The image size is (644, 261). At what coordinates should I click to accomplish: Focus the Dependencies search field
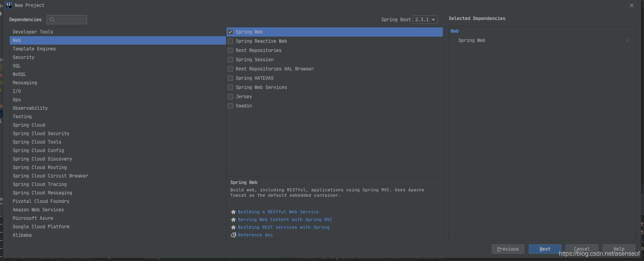coord(67,20)
